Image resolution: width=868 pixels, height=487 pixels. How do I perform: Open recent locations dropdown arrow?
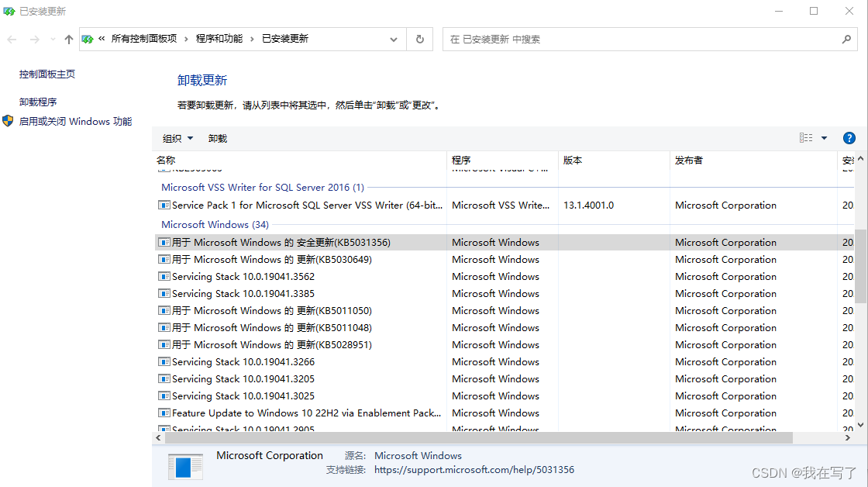coord(53,40)
